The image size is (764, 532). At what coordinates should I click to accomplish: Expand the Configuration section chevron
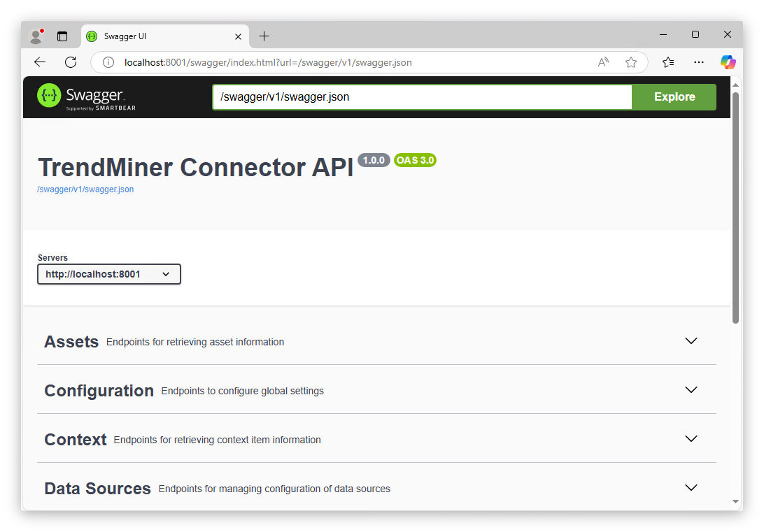click(x=691, y=390)
